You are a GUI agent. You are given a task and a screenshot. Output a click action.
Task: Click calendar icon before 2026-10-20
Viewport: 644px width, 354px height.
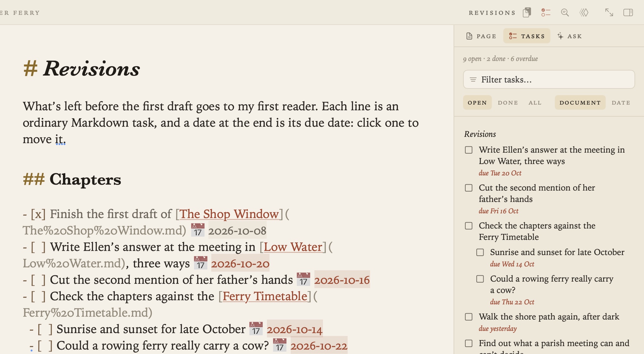(x=201, y=263)
